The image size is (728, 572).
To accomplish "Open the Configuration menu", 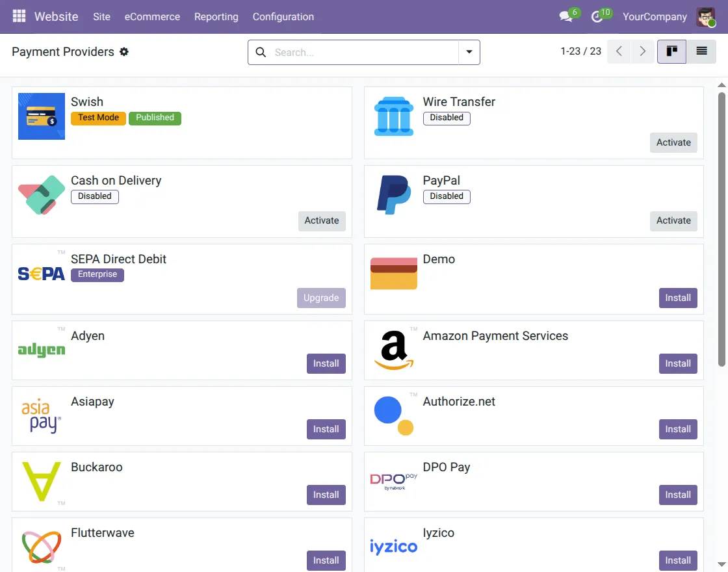I will pyautogui.click(x=283, y=17).
